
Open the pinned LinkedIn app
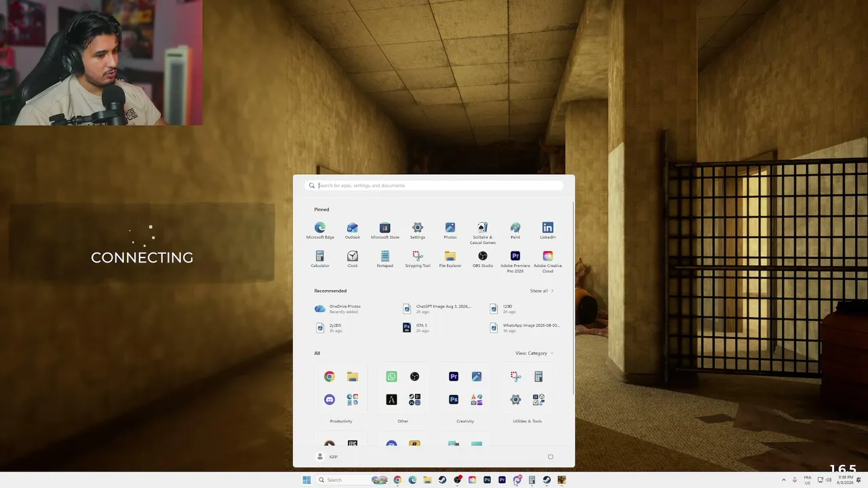coord(548,230)
